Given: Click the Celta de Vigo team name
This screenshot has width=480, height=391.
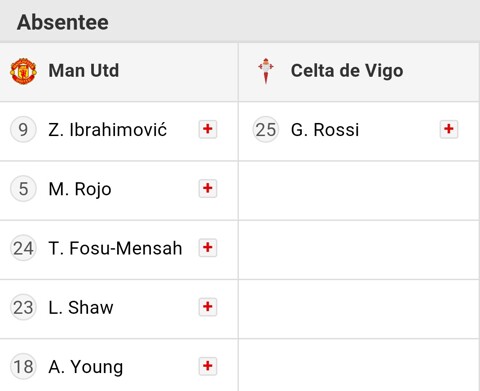Looking at the screenshot, I should (347, 71).
